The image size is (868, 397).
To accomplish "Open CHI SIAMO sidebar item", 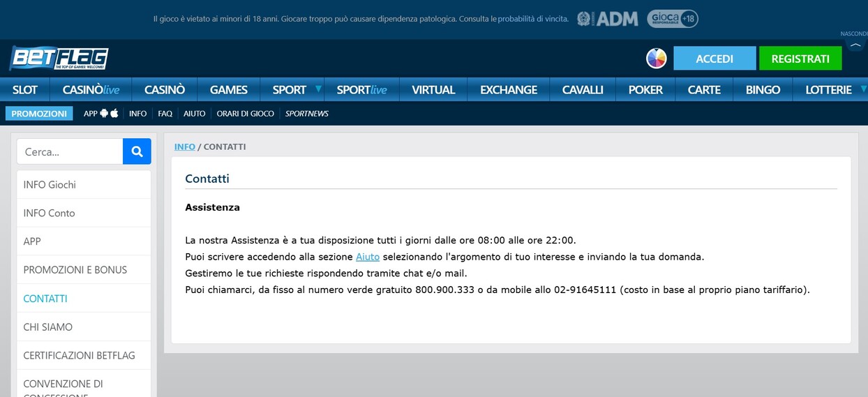I will (x=84, y=327).
